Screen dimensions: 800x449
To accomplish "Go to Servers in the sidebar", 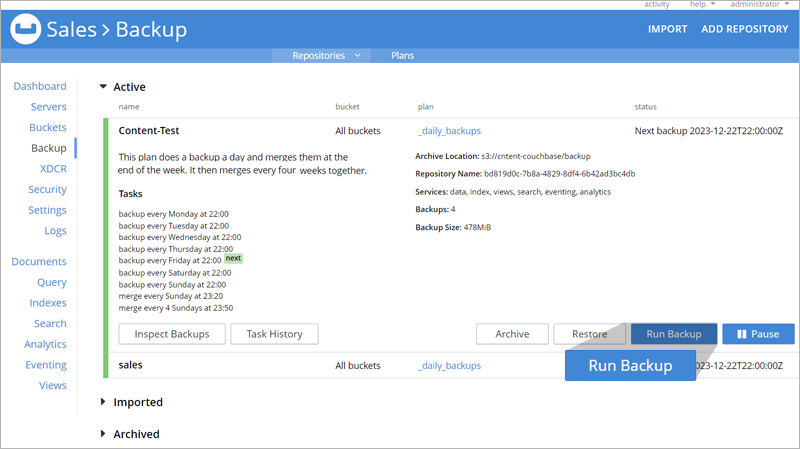I will tap(48, 107).
